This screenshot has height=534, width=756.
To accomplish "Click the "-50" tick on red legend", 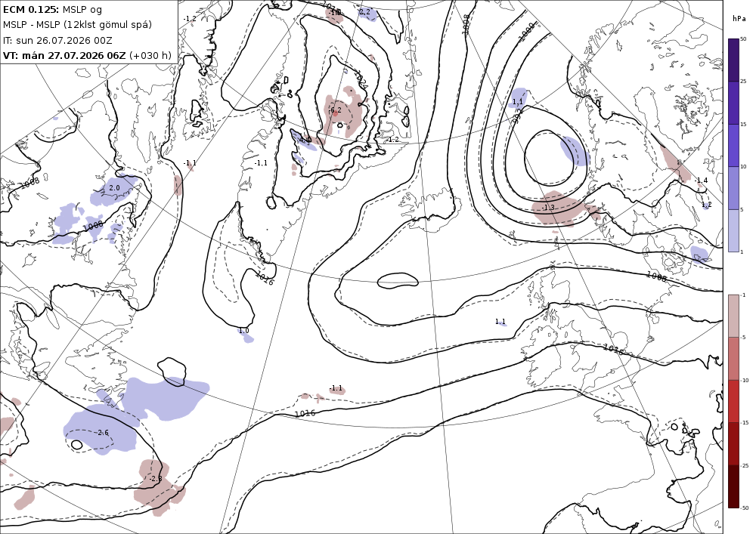I will [x=745, y=508].
